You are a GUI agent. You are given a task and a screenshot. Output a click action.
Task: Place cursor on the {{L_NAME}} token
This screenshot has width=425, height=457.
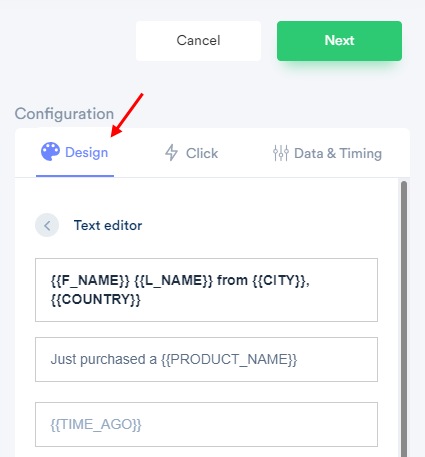coord(173,280)
